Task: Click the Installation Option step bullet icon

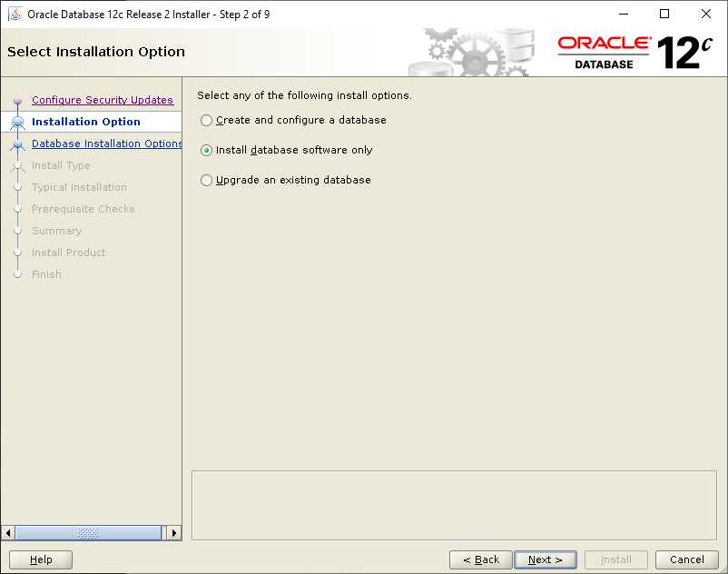Action: [17, 122]
